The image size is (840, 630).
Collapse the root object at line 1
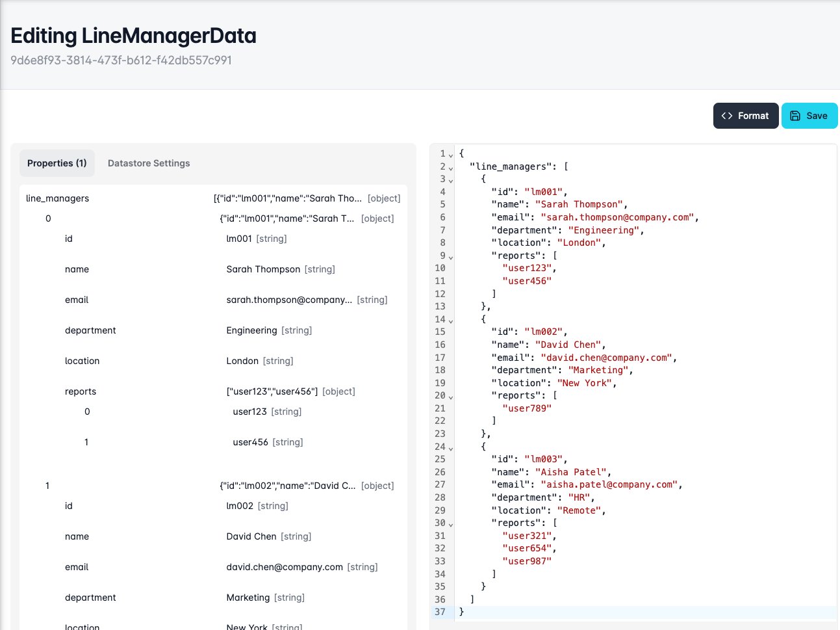[451, 155]
